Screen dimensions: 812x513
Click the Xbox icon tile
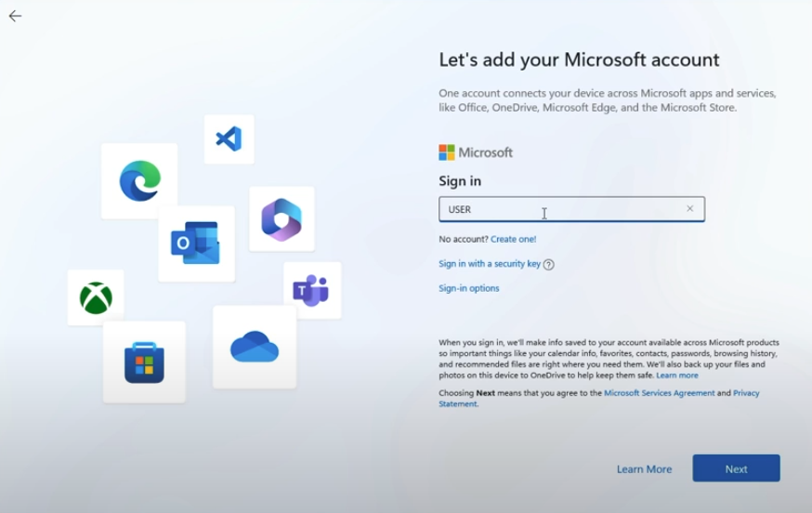coord(96,298)
